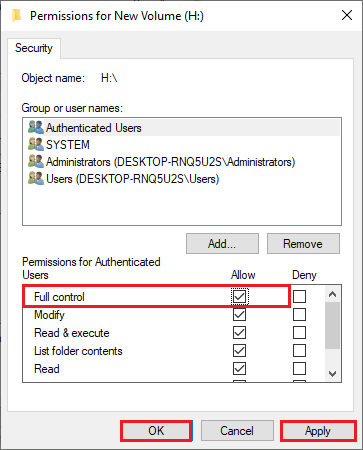Check Deny for Full control
This screenshot has width=363, height=450.
[299, 296]
